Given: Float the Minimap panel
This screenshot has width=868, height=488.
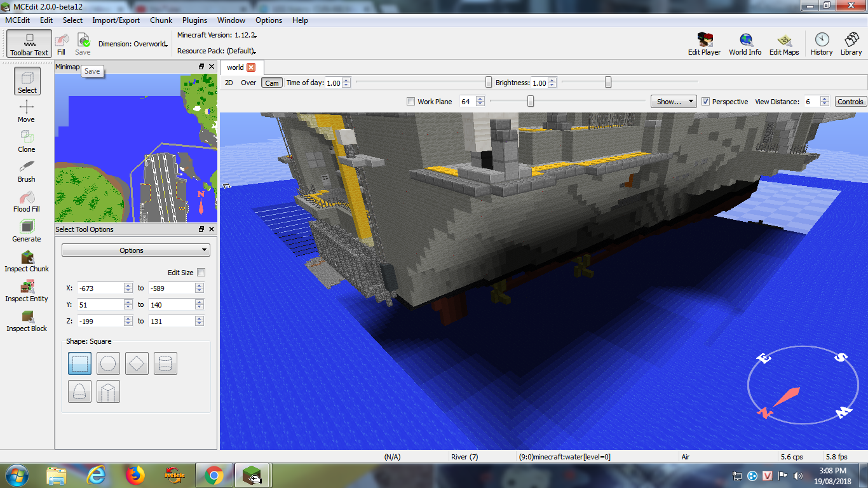Looking at the screenshot, I should click(201, 67).
